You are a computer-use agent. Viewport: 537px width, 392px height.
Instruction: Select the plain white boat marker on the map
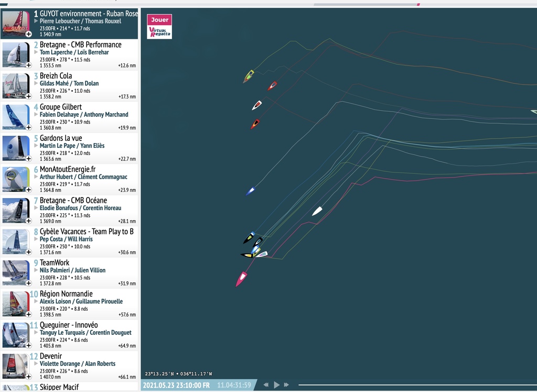click(317, 211)
